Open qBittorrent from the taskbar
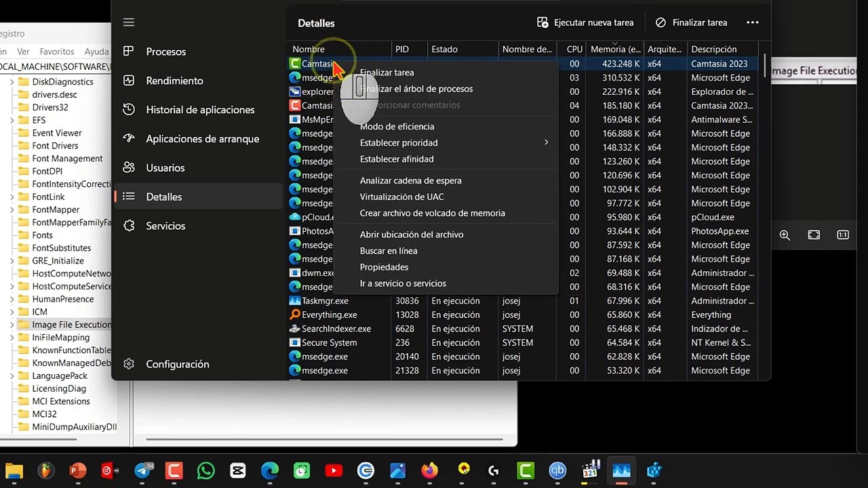This screenshot has height=488, width=868. 557,470
